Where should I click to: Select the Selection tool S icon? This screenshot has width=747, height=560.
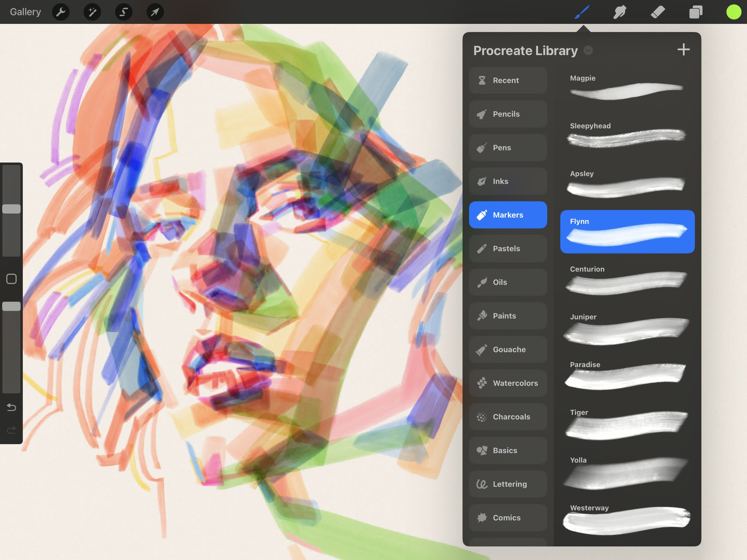(x=124, y=12)
